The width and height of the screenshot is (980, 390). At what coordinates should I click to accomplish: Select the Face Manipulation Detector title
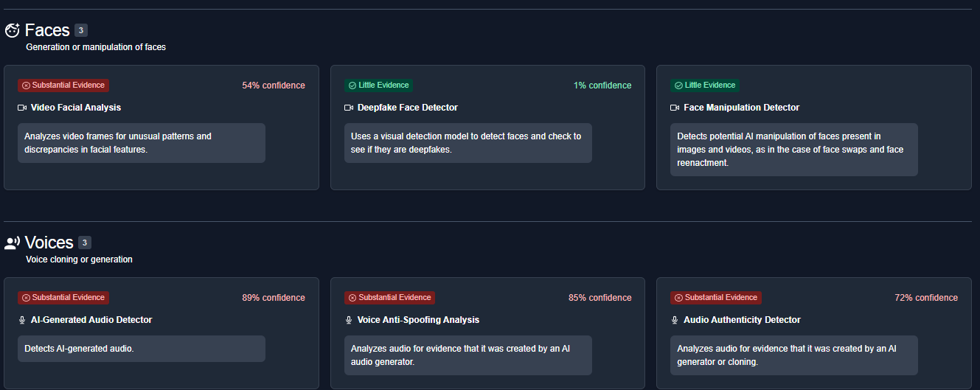click(742, 108)
